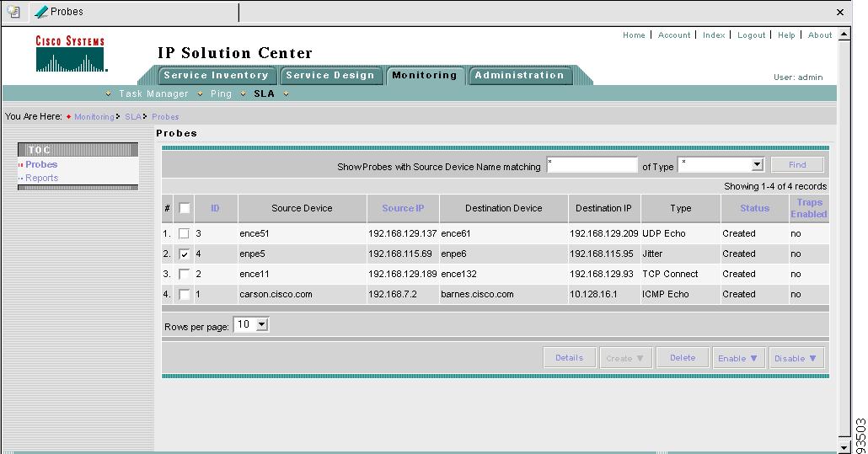Click the Source Device Name matching field

point(592,165)
